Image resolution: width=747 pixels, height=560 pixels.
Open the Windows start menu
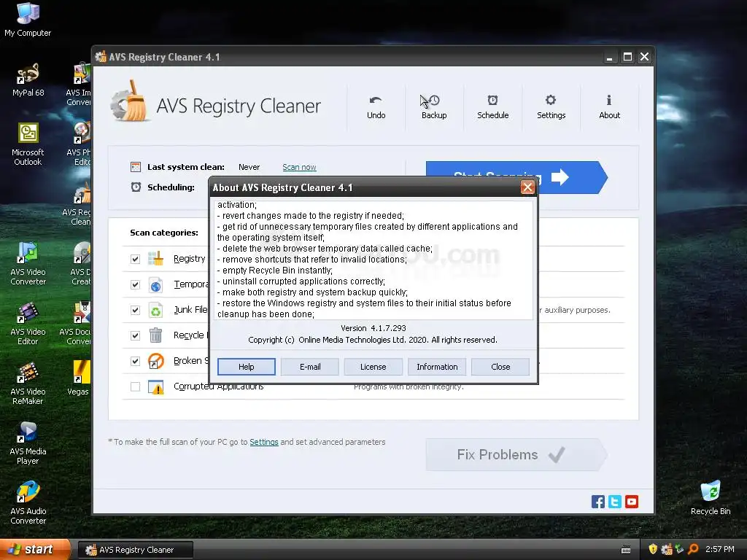coord(34,550)
